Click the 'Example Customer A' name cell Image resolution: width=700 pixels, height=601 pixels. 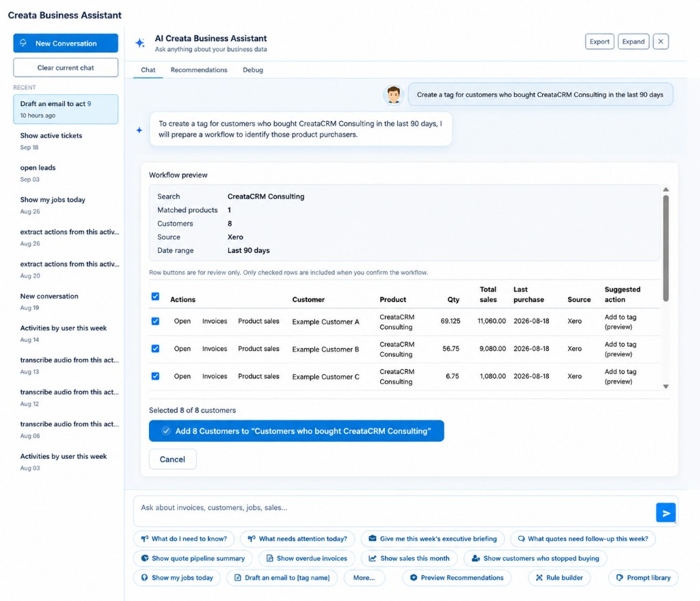(325, 322)
